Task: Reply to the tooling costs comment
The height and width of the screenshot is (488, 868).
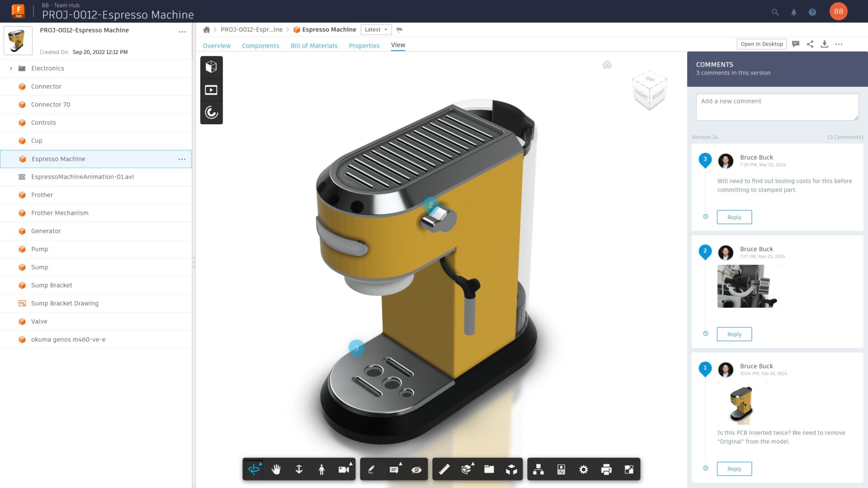Action: pos(734,217)
